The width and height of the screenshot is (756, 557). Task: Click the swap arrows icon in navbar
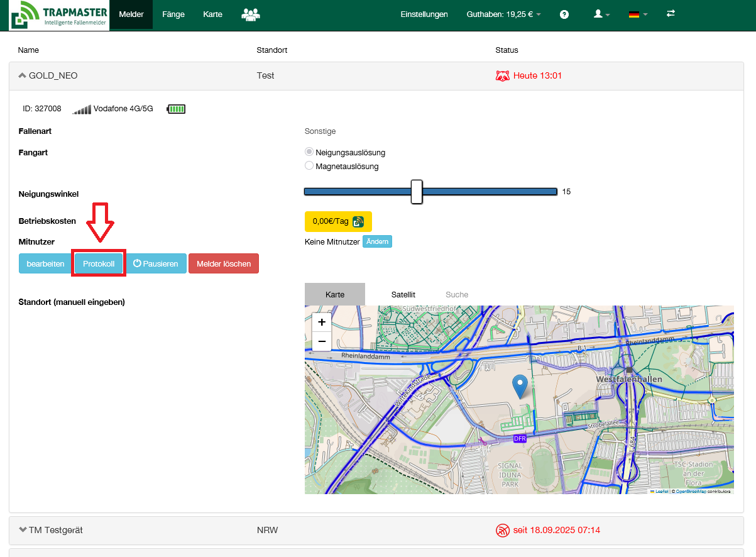(671, 13)
